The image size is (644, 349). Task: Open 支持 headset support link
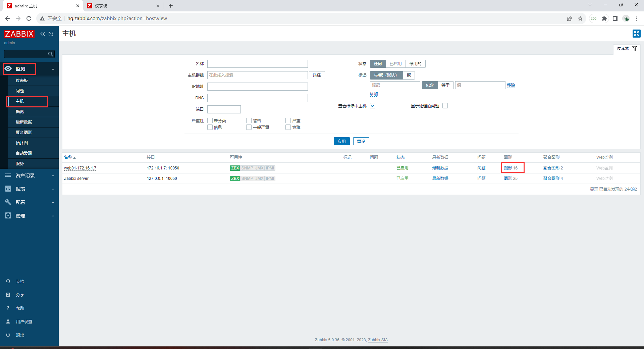8,281
